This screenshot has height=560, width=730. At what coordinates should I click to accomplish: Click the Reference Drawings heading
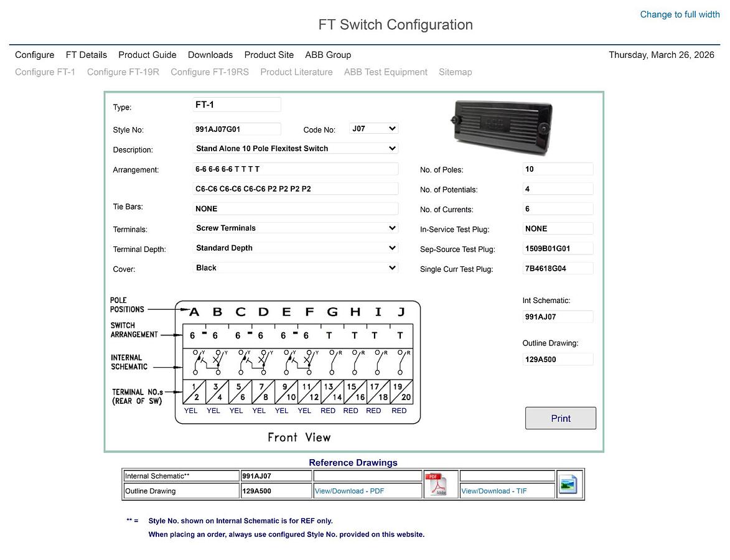pos(353,463)
